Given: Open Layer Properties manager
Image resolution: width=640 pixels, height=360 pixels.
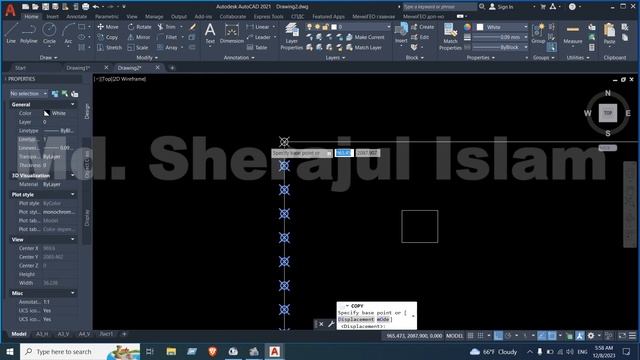Looking at the screenshot, I should 291,36.
